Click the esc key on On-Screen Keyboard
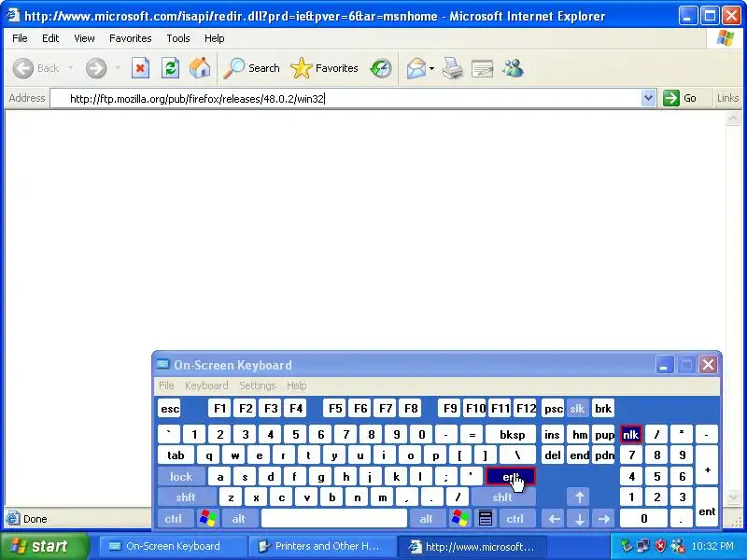747x560 pixels. click(x=170, y=408)
